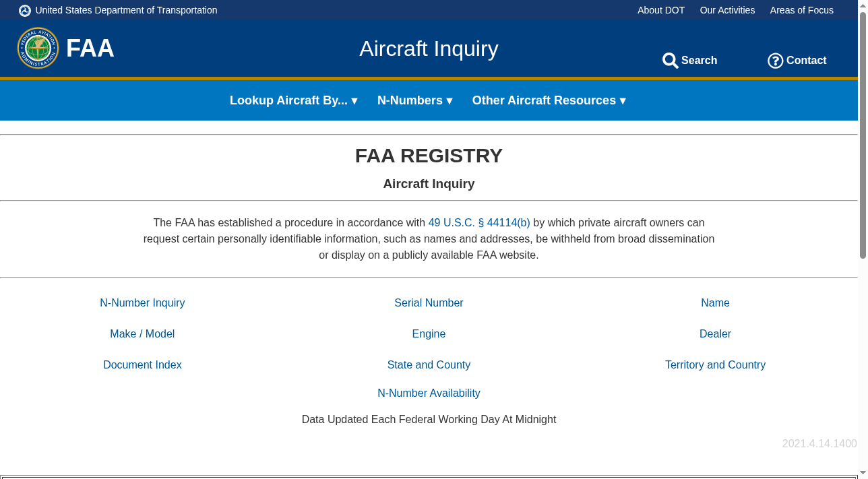Open the N-Number Inquiry link
The height and width of the screenshot is (479, 868).
[142, 302]
